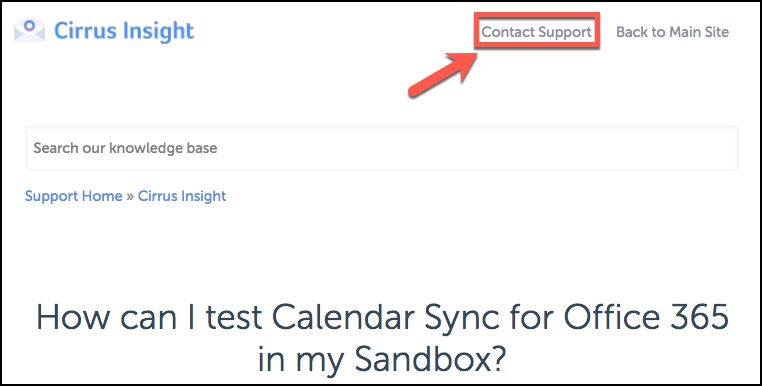Click the purple circle inside the envelope logo
This screenshot has height=386, width=762.
[x=30, y=25]
